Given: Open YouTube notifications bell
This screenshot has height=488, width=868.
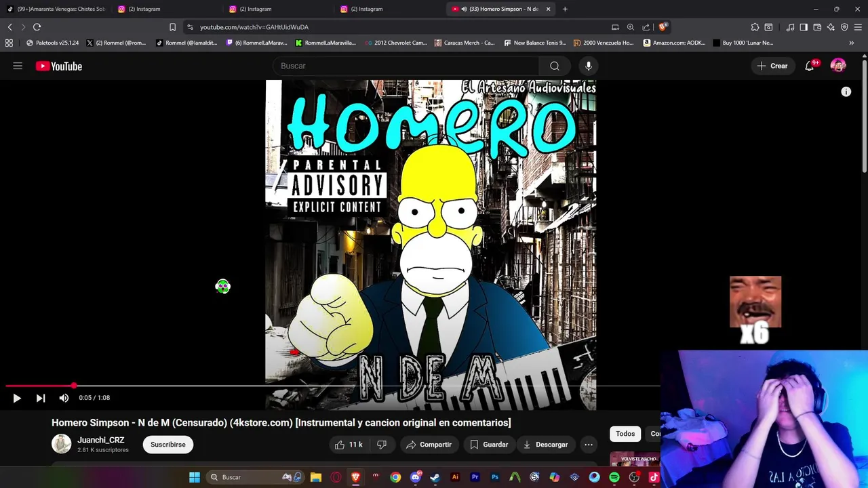Looking at the screenshot, I should pos(810,66).
